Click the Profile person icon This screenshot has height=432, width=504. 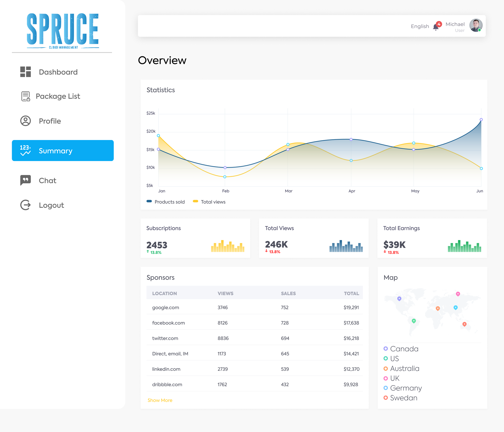pos(25,121)
